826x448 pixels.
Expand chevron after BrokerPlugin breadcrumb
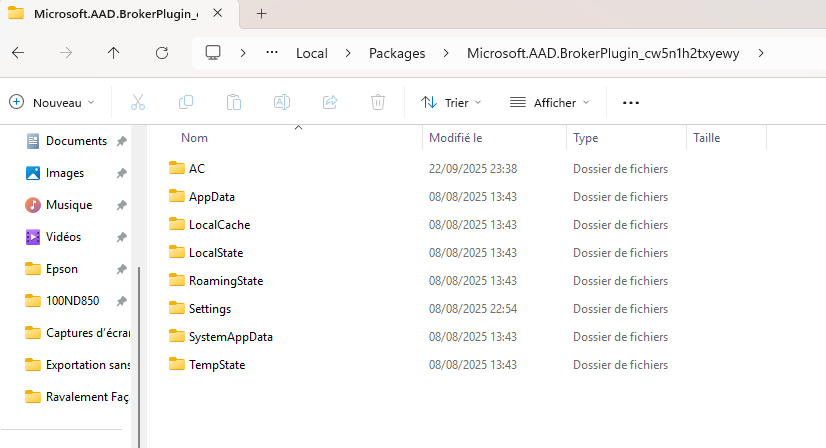tap(761, 53)
